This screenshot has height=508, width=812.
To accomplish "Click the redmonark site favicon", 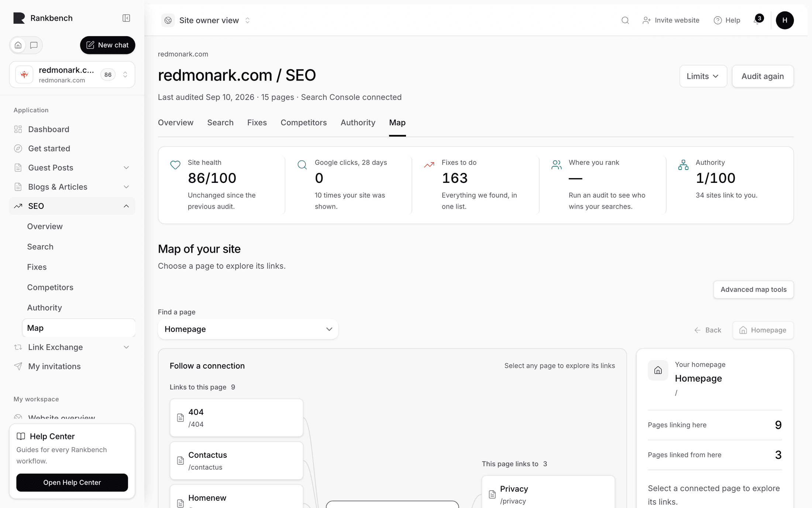I will click(24, 75).
